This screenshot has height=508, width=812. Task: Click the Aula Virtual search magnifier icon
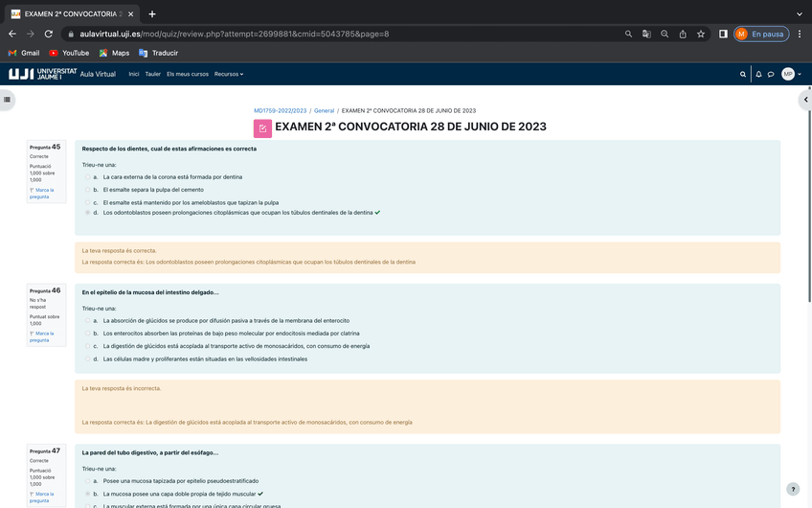point(743,74)
